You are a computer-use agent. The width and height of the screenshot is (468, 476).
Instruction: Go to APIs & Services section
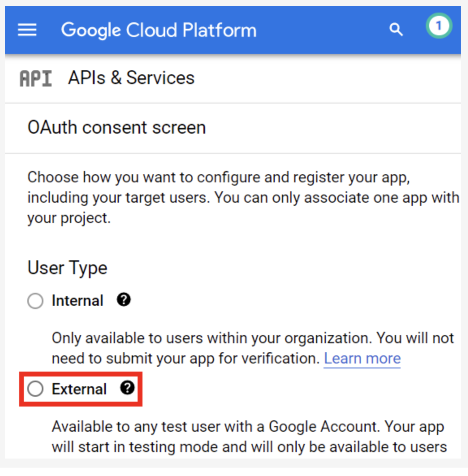point(131,78)
